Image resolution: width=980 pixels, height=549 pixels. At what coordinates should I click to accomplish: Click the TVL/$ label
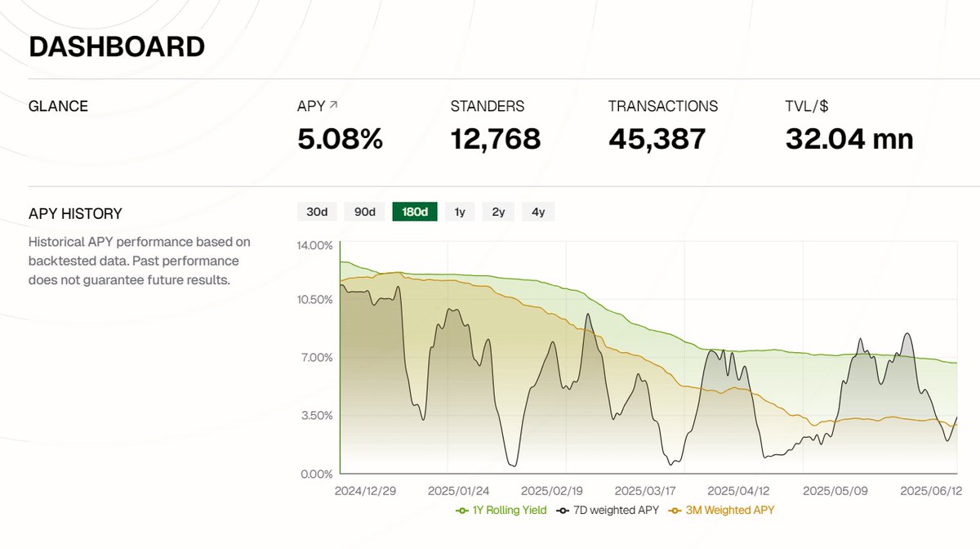click(x=808, y=106)
